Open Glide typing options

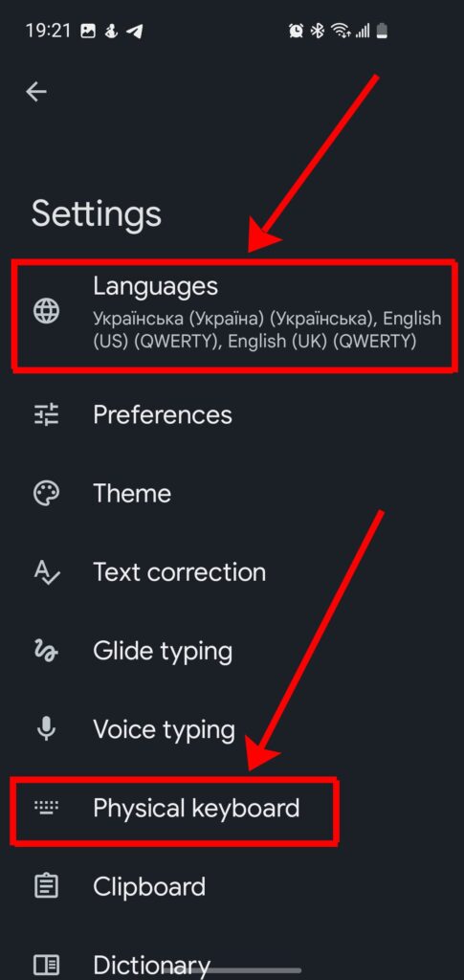tap(232, 651)
